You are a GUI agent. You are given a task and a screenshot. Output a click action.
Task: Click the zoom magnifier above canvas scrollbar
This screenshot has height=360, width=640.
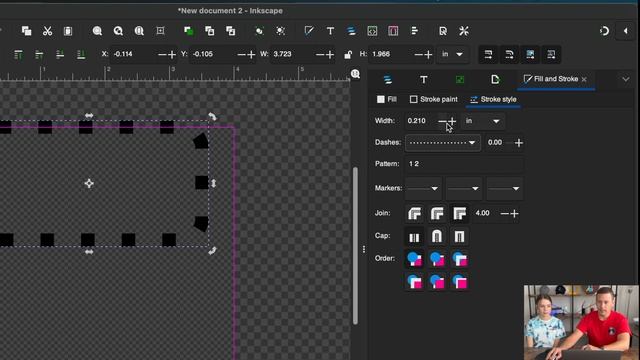pos(356,74)
